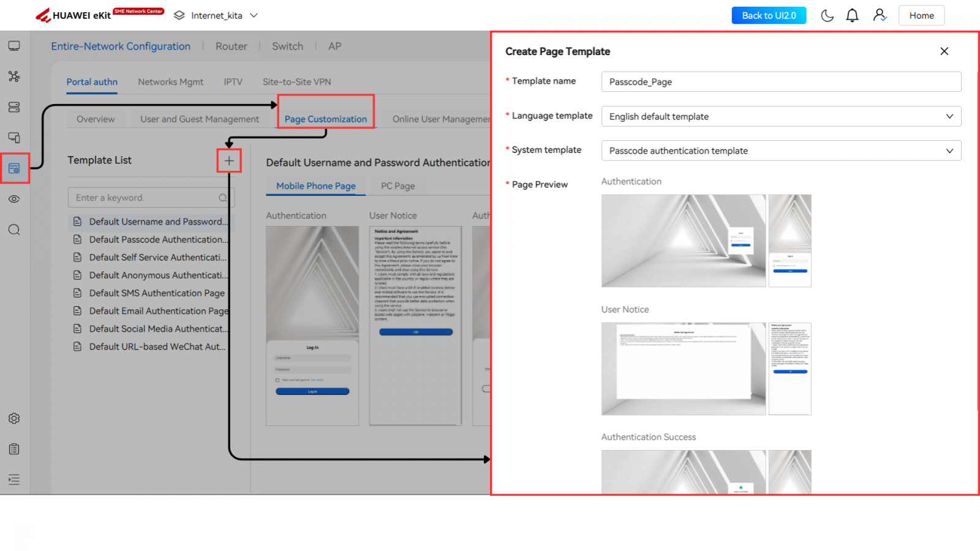Open the Language template dropdown

pyautogui.click(x=781, y=116)
